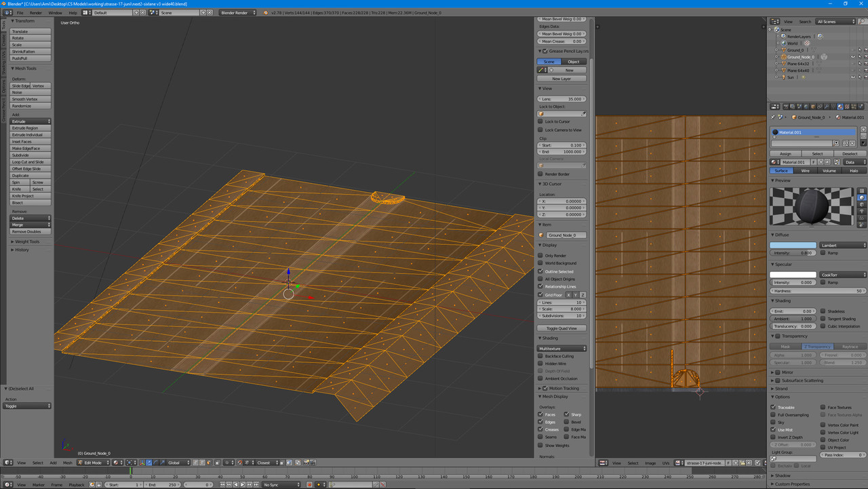
Task: Switch to the Wire material type tab
Action: click(x=806, y=171)
